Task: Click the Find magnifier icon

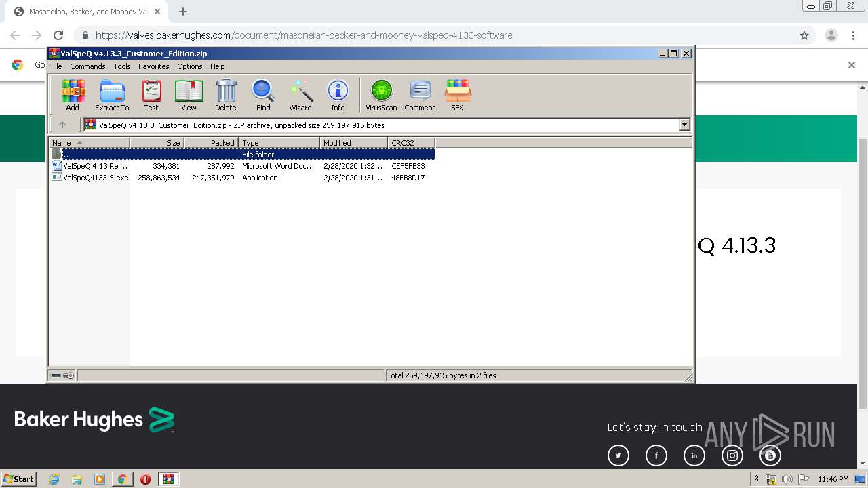Action: 263,95
